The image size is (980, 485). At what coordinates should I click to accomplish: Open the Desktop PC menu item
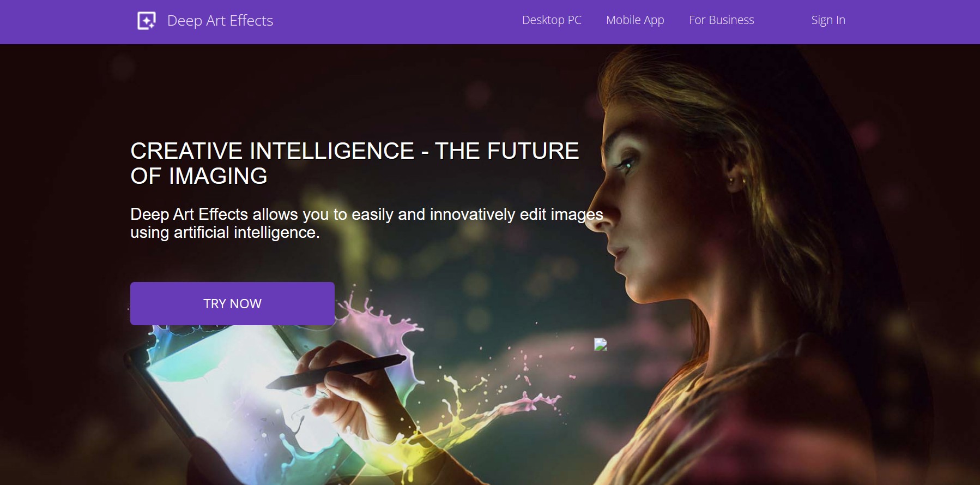[x=552, y=20]
